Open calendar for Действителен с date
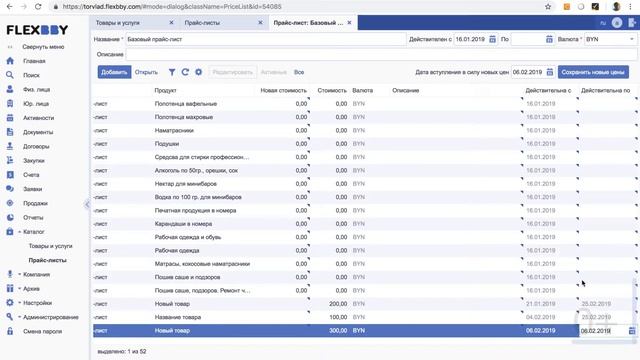640x360 pixels. [x=492, y=39]
